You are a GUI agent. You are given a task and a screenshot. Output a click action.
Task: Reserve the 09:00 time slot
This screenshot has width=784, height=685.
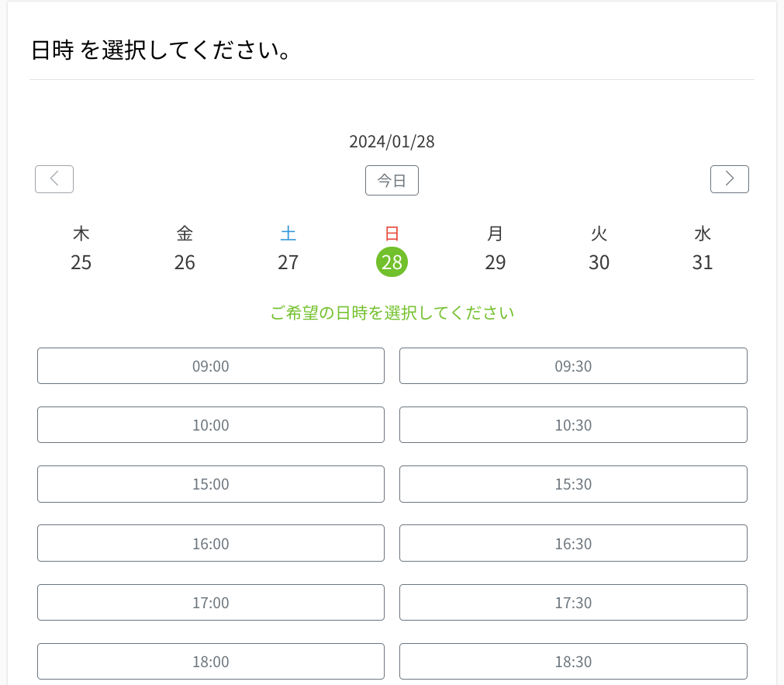[x=210, y=365]
